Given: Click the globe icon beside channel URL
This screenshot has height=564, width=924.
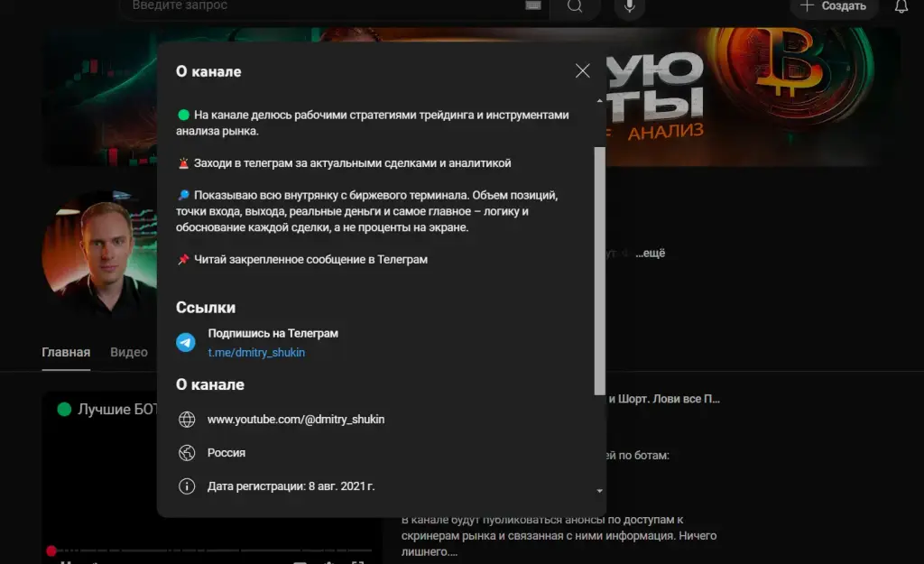Looking at the screenshot, I should 187,419.
